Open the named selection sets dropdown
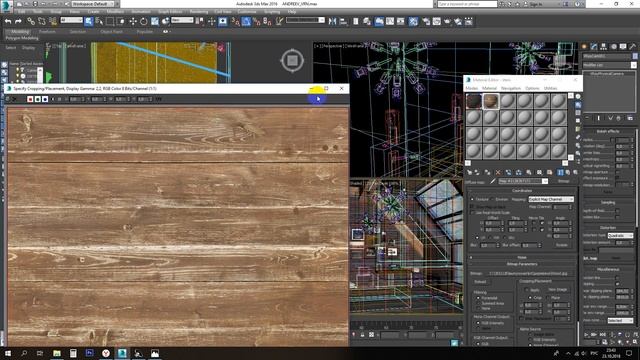Screen dimensions: 640x360 coord(305,20)
